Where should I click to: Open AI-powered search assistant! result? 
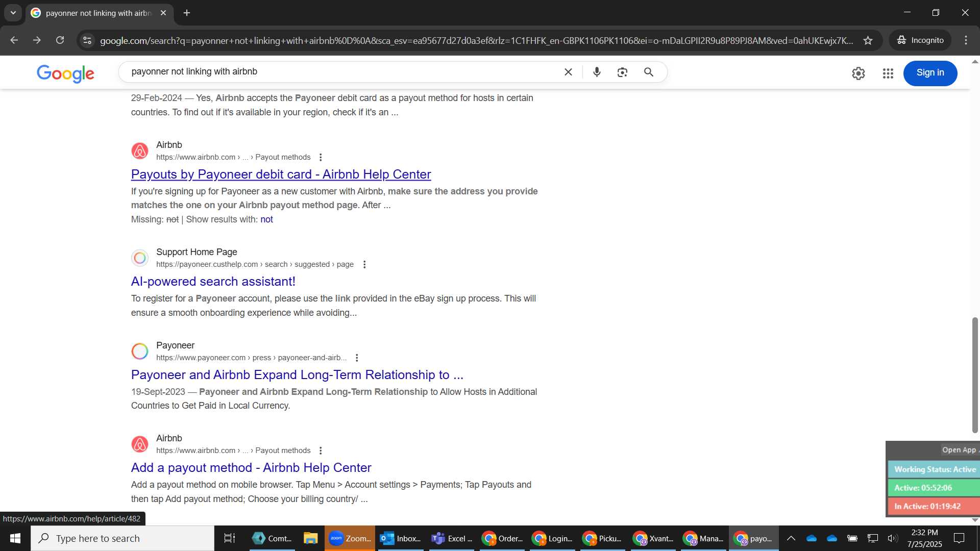[x=213, y=281]
